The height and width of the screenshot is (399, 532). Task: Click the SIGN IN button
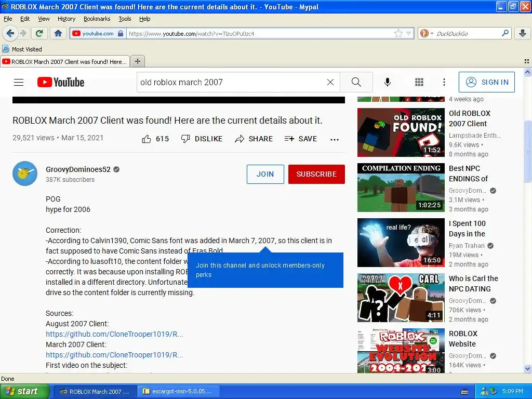point(486,82)
